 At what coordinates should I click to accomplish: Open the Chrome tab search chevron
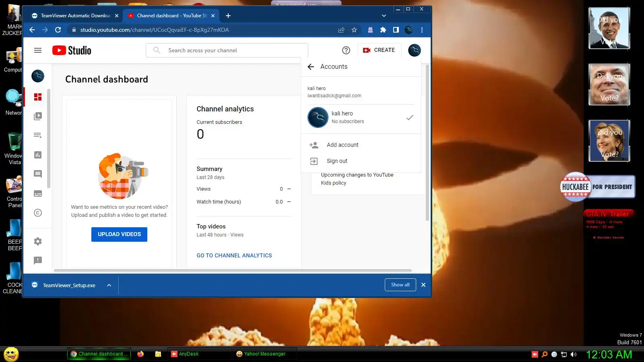coord(384,16)
